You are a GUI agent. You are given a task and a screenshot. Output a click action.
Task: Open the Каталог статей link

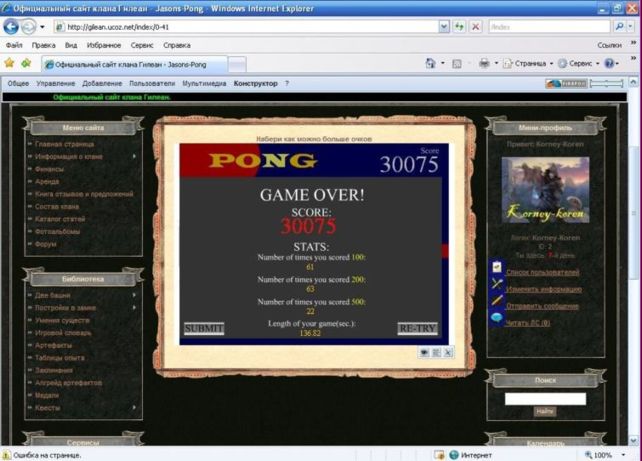coord(60,219)
